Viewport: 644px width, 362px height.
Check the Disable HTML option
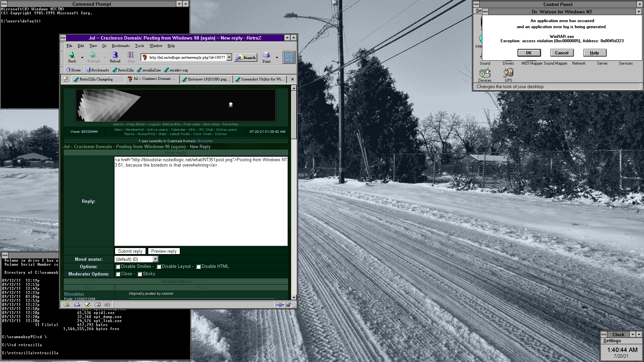pos(199,267)
